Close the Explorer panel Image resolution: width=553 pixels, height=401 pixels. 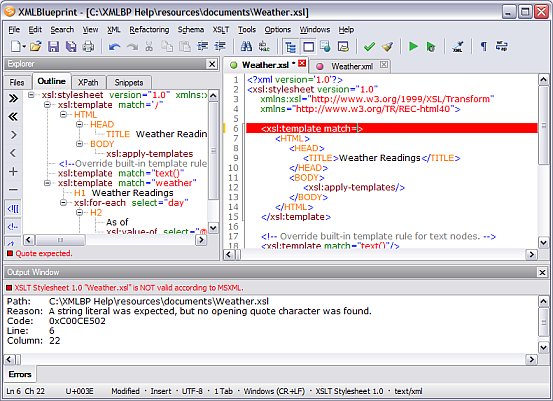[x=212, y=64]
